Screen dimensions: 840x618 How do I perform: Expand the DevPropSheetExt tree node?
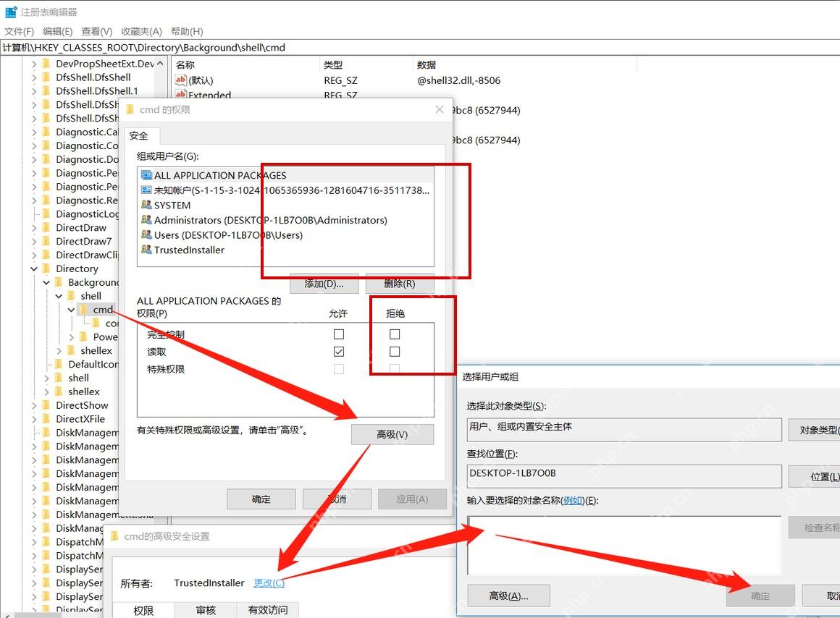(34, 63)
